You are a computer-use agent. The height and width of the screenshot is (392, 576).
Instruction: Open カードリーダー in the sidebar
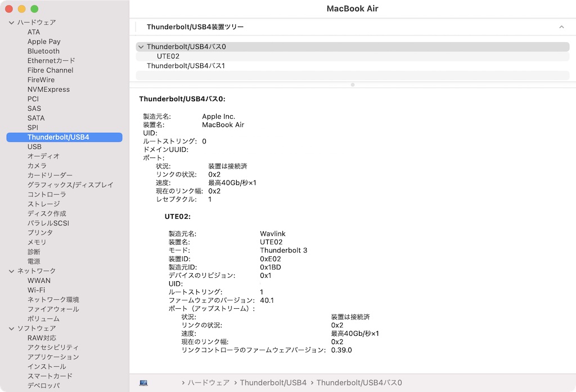[50, 175]
